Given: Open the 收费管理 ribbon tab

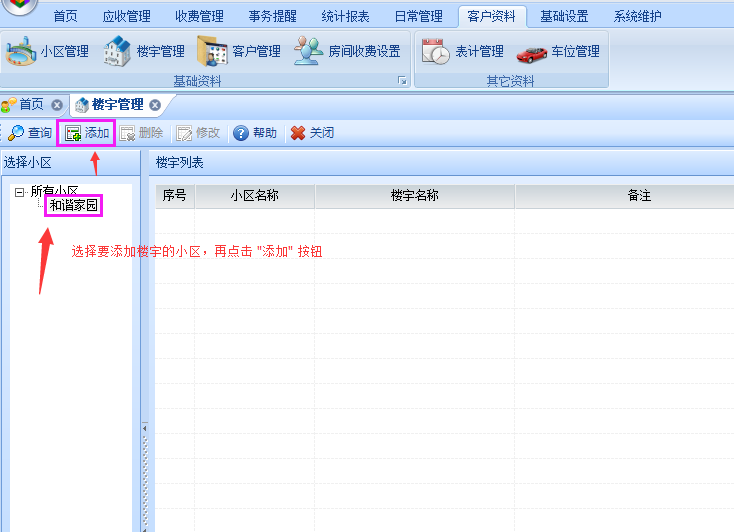Looking at the screenshot, I should (x=199, y=16).
